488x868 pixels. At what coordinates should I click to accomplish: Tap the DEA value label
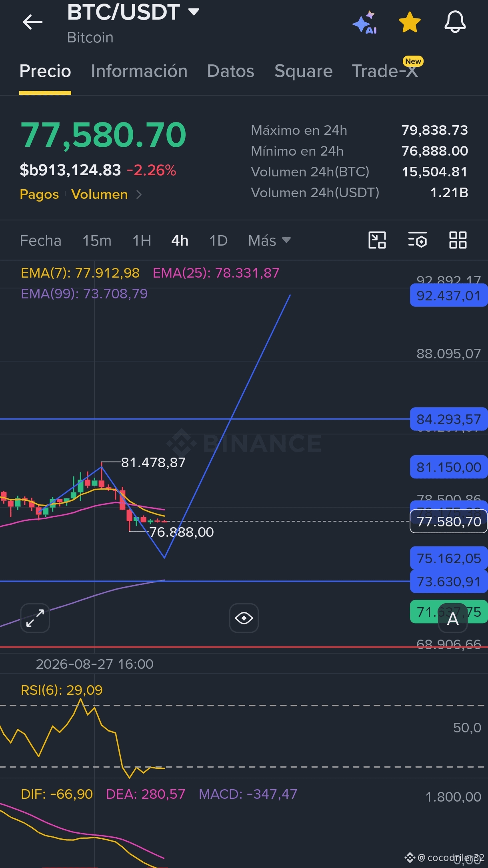(146, 794)
